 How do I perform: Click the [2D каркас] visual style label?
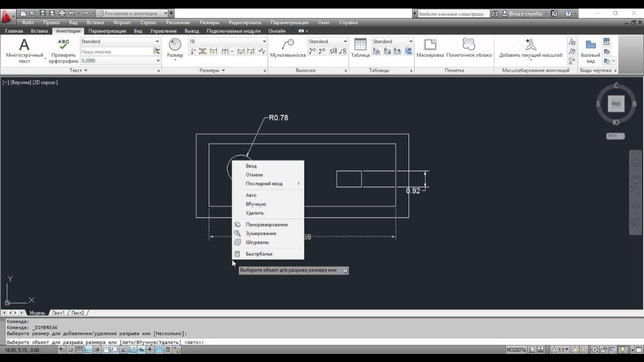pyautogui.click(x=45, y=82)
